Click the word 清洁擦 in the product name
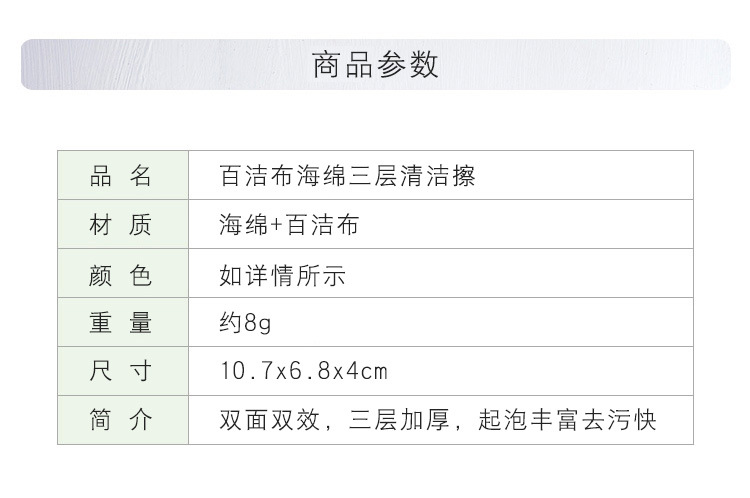750x498 pixels. coord(437,177)
